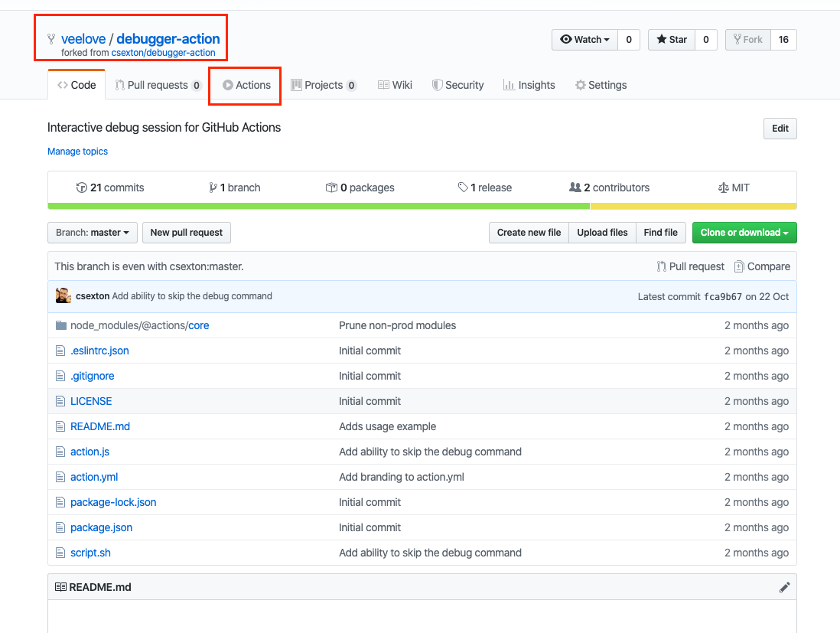The image size is (840, 633).
Task: Go to the Projects tab
Action: tap(324, 85)
